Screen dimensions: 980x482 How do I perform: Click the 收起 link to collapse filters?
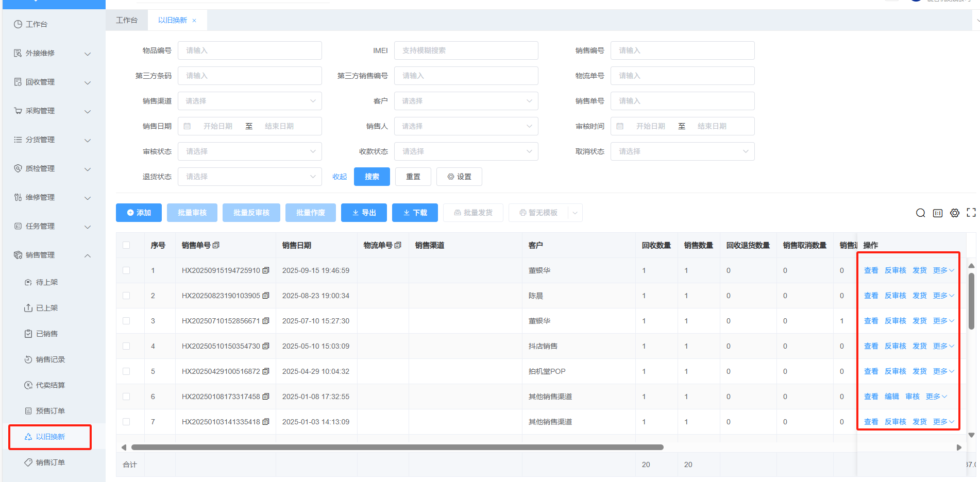click(x=340, y=177)
